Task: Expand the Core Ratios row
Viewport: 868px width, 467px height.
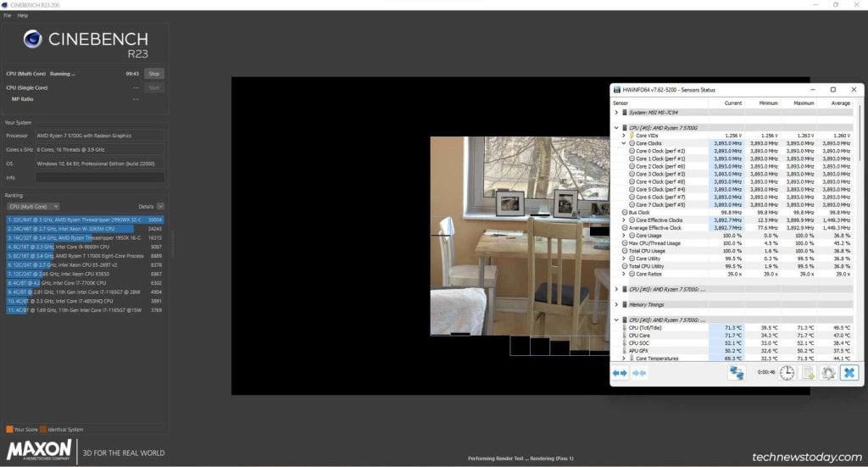Action: (624, 274)
